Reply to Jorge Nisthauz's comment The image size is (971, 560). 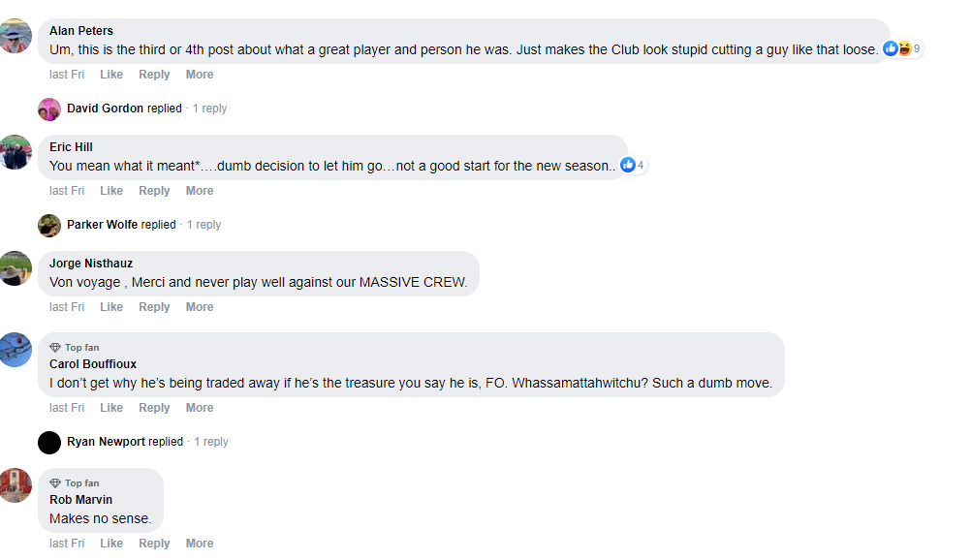(154, 307)
